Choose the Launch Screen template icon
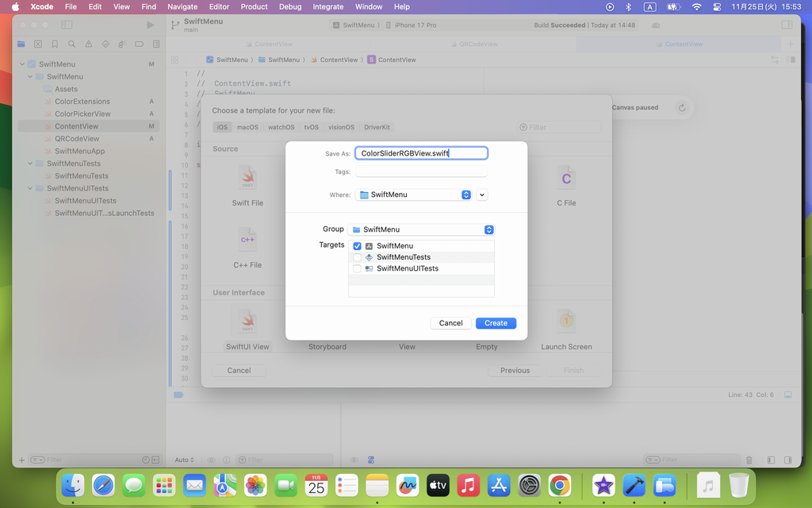Image resolution: width=812 pixels, height=508 pixels. tap(565, 321)
